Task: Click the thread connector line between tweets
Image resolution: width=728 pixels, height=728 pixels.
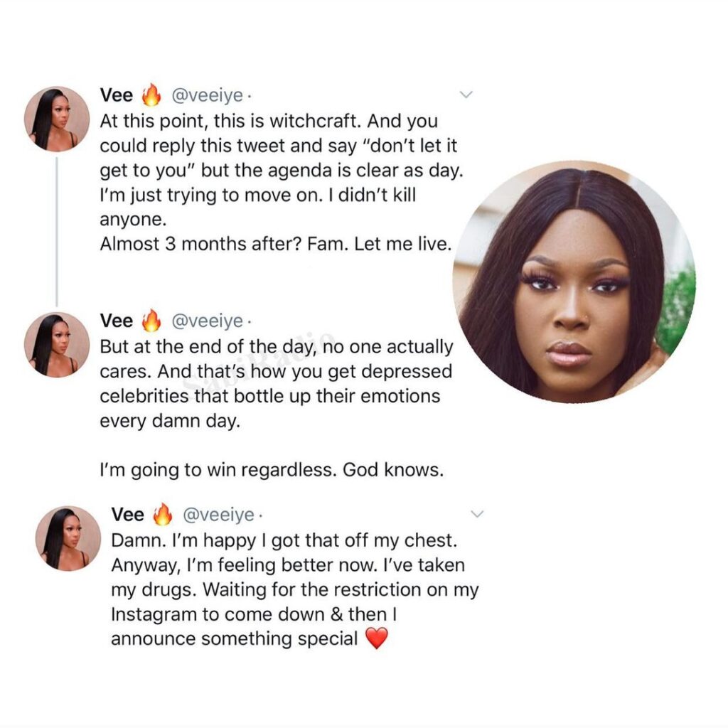Action: [57, 232]
